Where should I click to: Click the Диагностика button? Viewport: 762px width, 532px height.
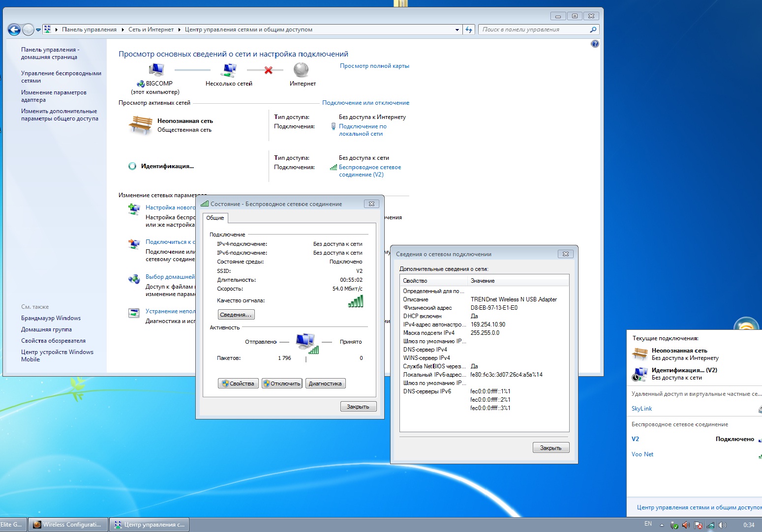(325, 384)
